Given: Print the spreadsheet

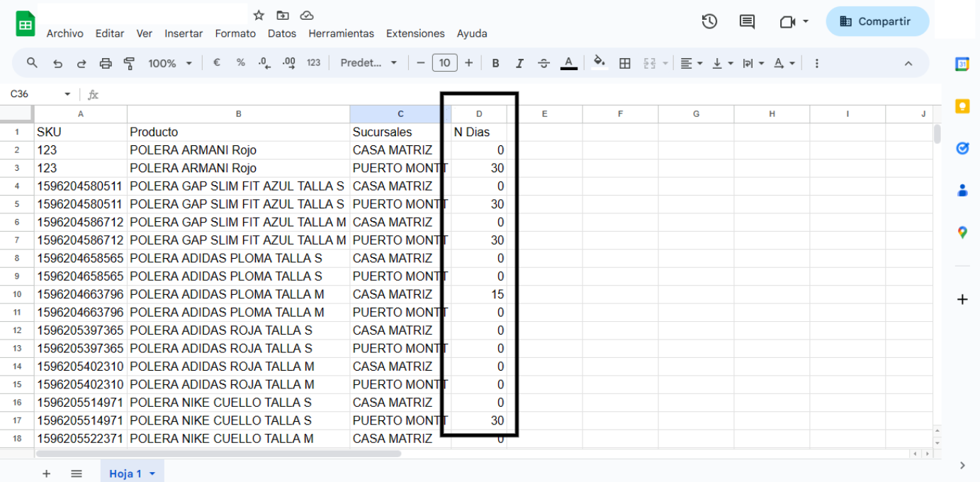Looking at the screenshot, I should pos(106,63).
